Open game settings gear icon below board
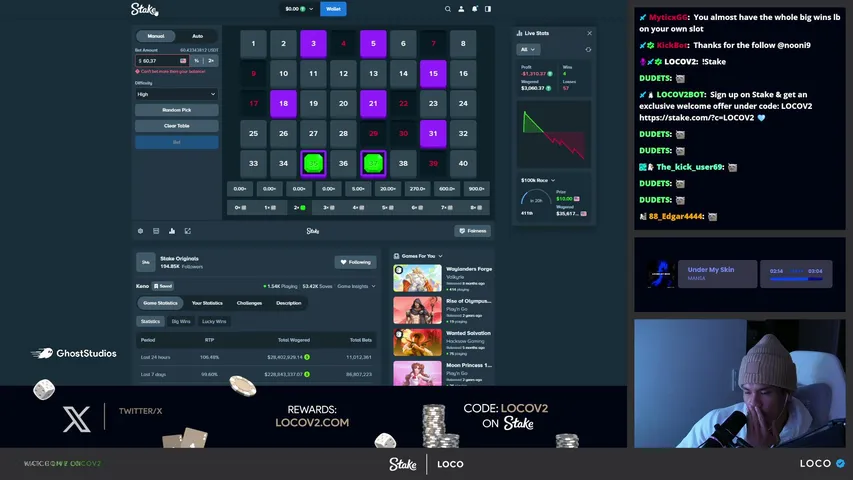853x480 pixels. point(140,231)
